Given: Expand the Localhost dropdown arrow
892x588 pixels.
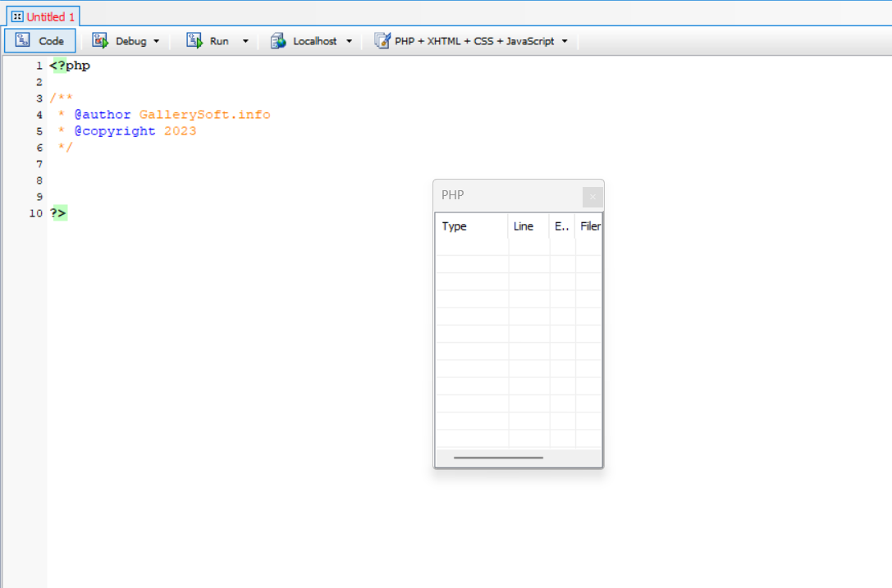Looking at the screenshot, I should (350, 41).
